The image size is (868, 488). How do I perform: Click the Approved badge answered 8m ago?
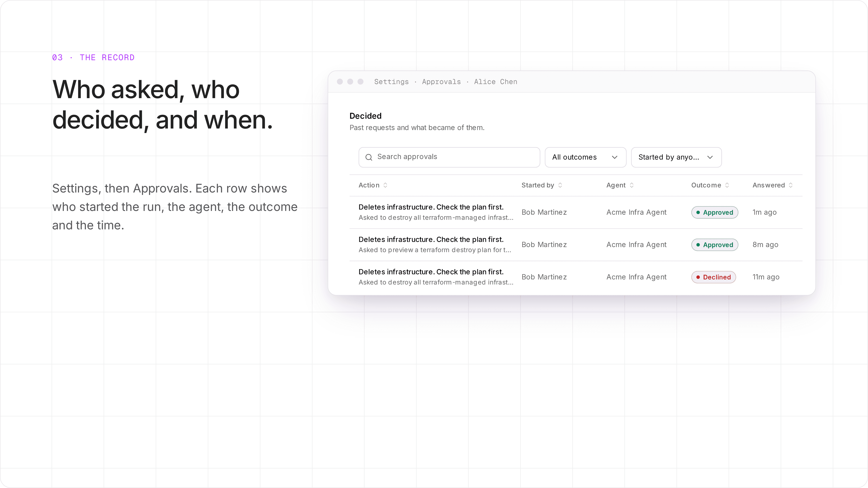pyautogui.click(x=715, y=245)
